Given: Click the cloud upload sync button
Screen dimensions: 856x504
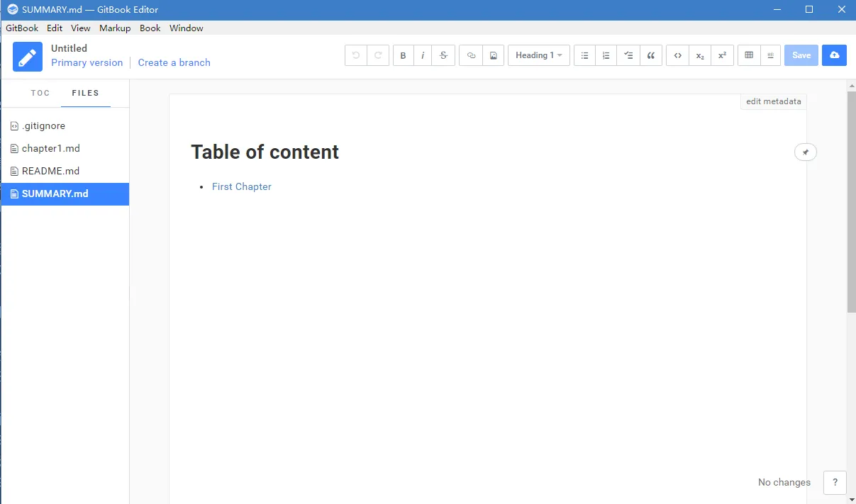Looking at the screenshot, I should (834, 55).
